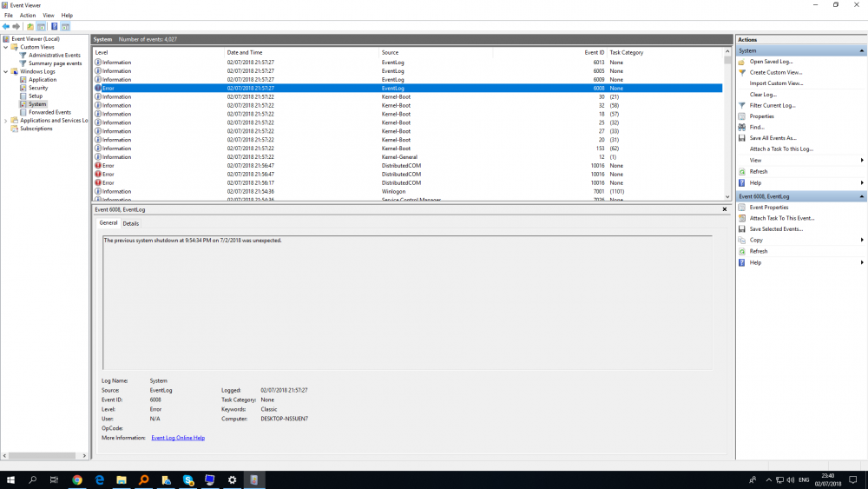Click event list scrollbar down arrow
Viewport: 868px width, 489px height.
point(727,196)
